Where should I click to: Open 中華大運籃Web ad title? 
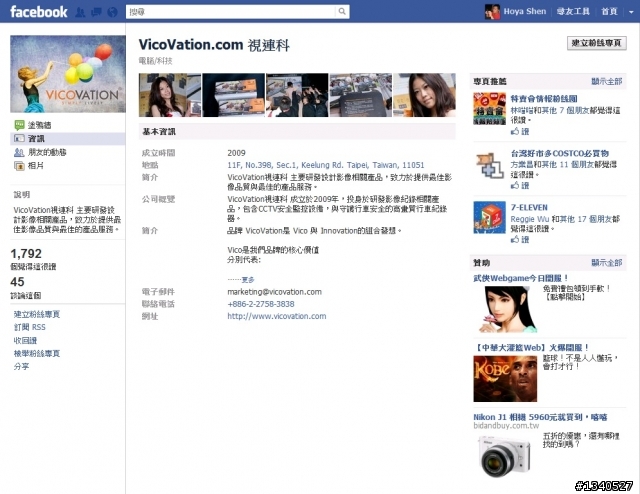[x=532, y=347]
